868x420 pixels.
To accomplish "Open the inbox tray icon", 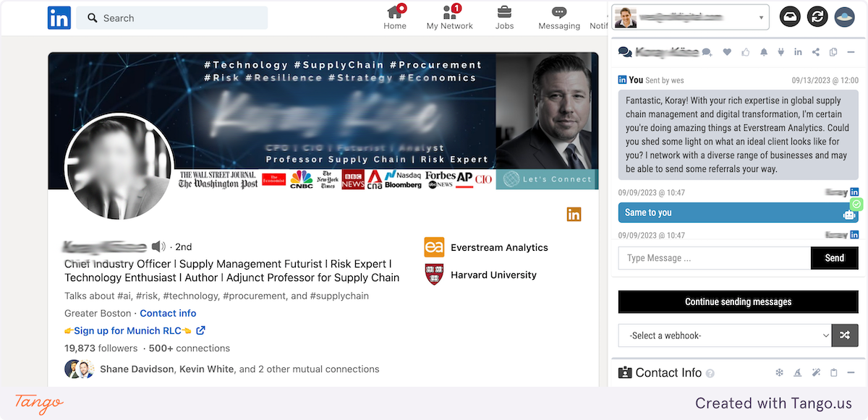I will point(790,17).
